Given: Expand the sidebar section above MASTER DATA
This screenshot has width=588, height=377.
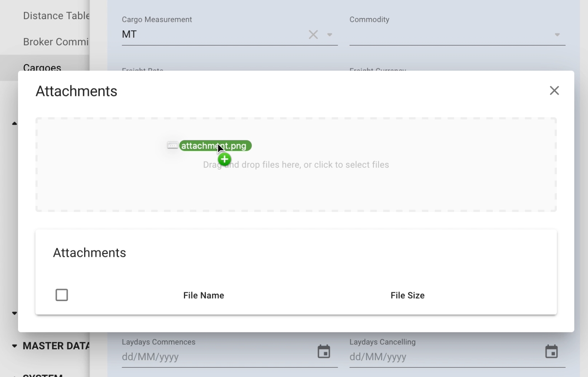Looking at the screenshot, I should tap(15, 313).
